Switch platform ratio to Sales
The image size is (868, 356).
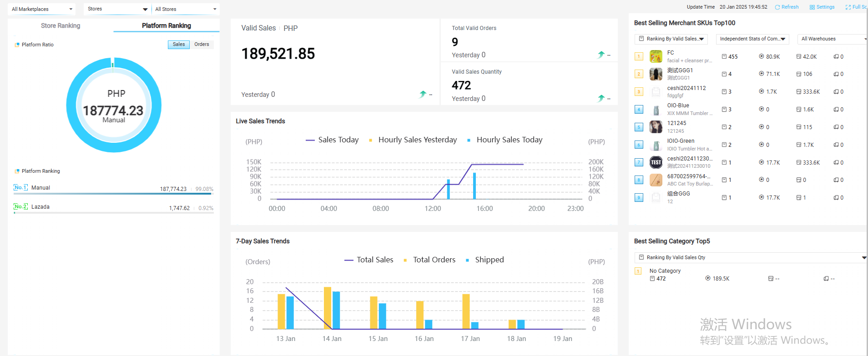pos(179,44)
